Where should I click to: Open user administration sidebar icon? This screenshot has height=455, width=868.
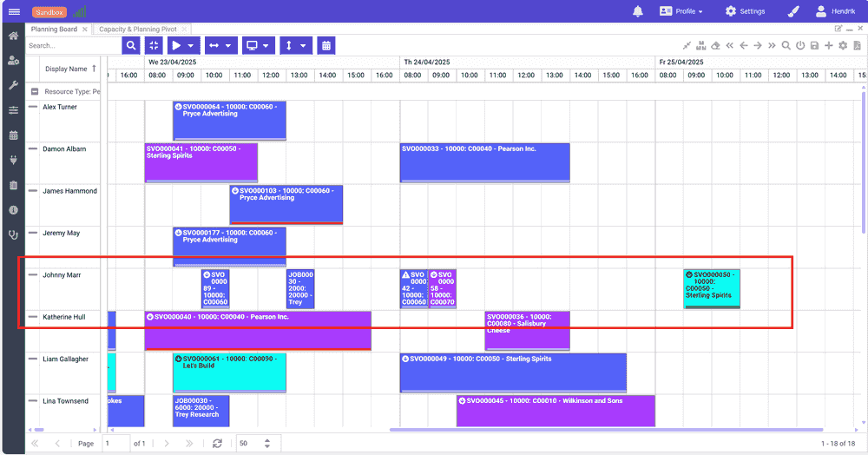(13, 61)
